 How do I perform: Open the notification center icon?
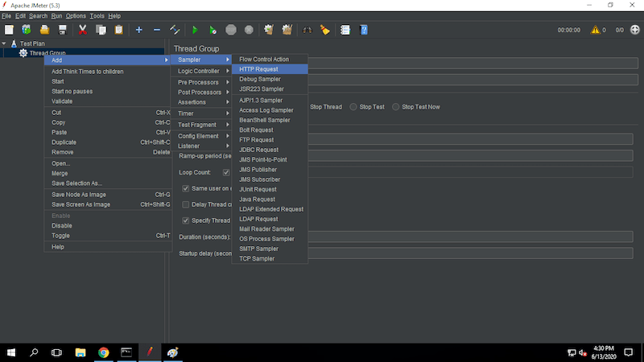(629, 352)
